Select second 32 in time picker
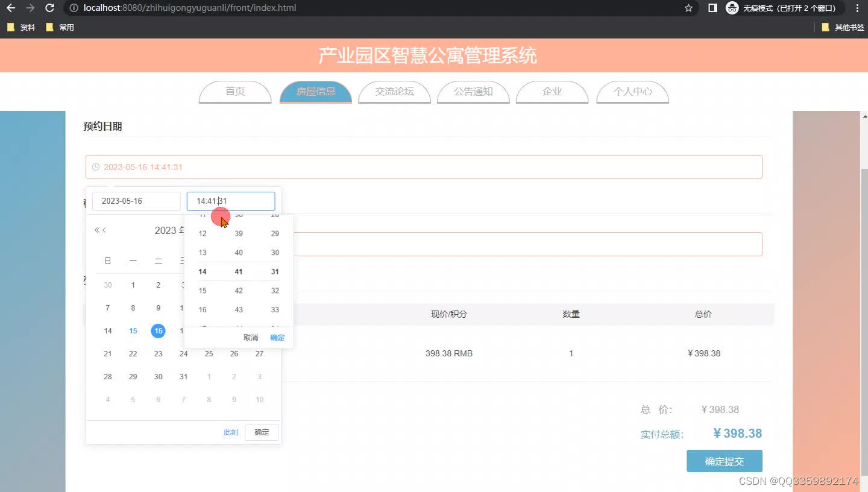The height and width of the screenshot is (492, 868). (x=275, y=291)
